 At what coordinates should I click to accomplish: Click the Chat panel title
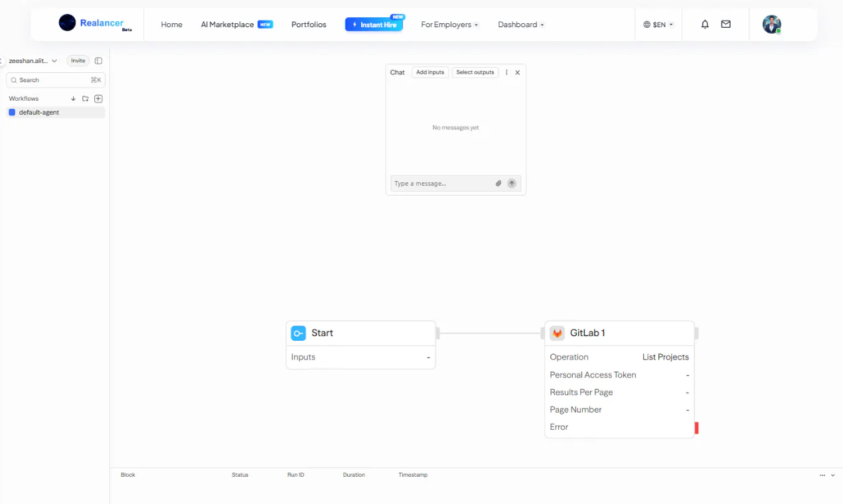[x=398, y=72]
